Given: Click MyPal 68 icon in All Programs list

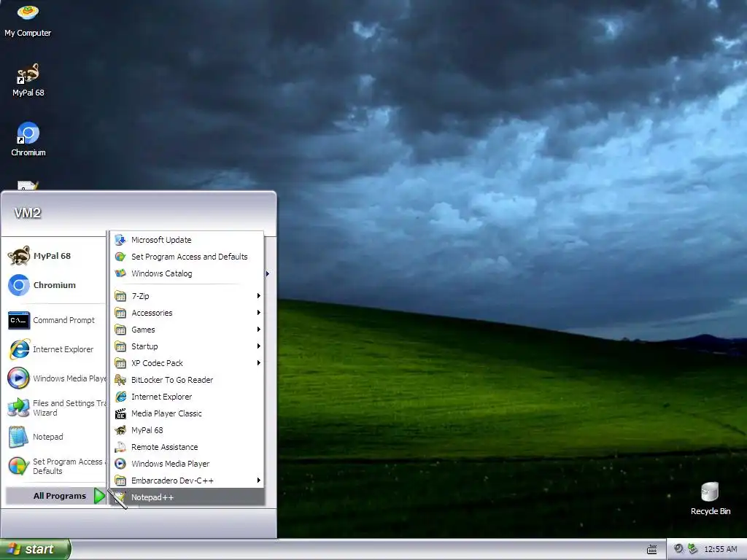Looking at the screenshot, I should [x=120, y=430].
